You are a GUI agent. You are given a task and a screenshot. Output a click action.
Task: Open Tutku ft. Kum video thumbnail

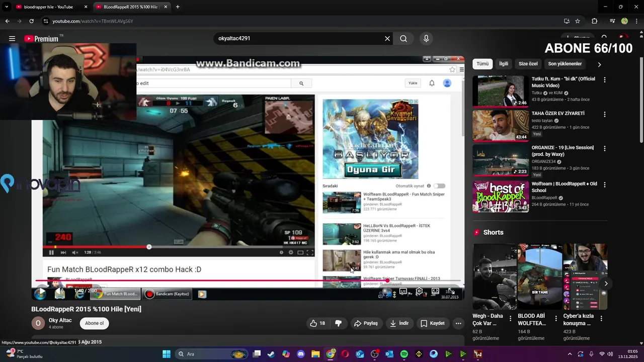(x=501, y=92)
